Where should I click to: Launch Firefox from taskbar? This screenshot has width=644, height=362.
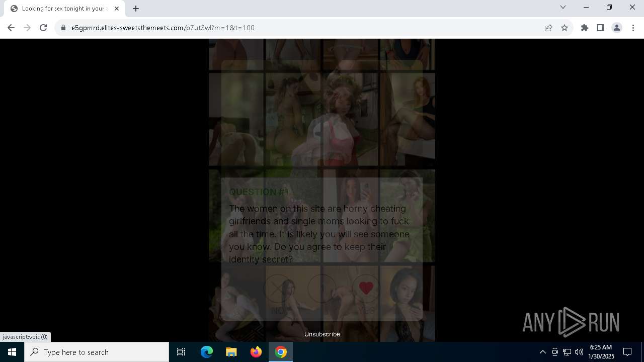(x=256, y=352)
